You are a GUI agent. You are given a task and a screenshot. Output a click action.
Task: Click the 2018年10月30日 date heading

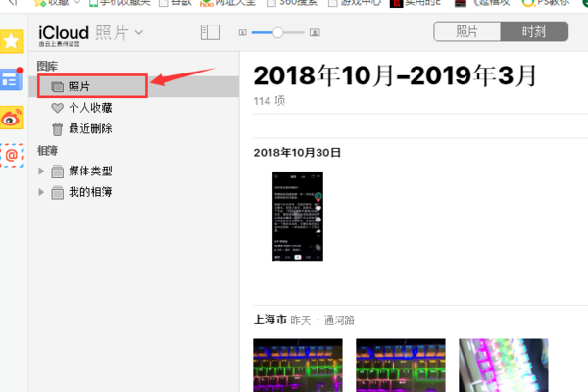(x=297, y=153)
